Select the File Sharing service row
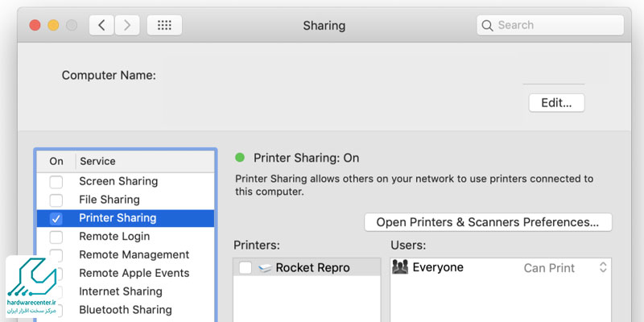The width and height of the screenshot is (644, 322). coord(126,200)
